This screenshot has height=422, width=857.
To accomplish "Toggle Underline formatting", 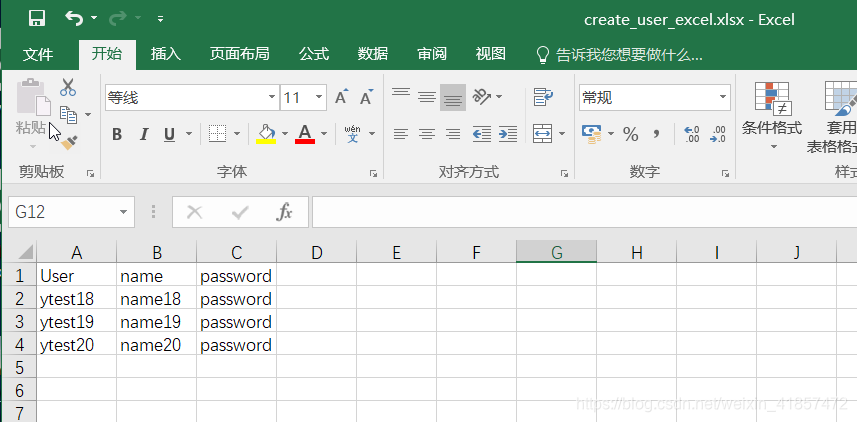I will coord(169,134).
